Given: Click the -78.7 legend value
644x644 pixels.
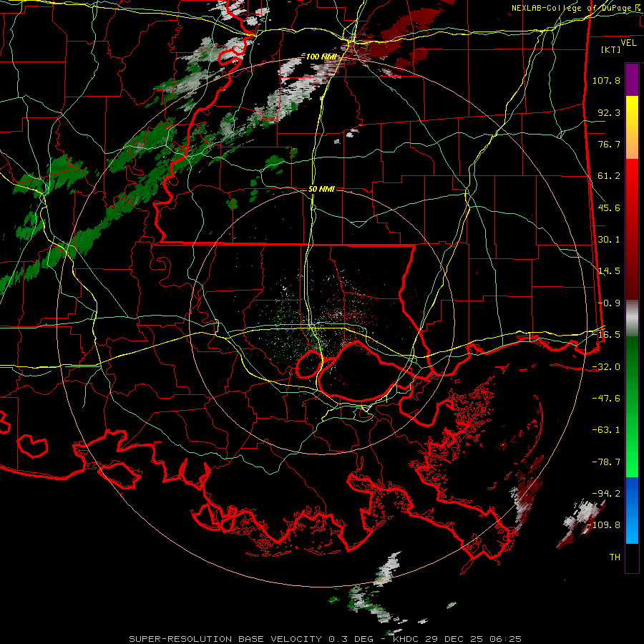Looking at the screenshot, I should point(606,462).
